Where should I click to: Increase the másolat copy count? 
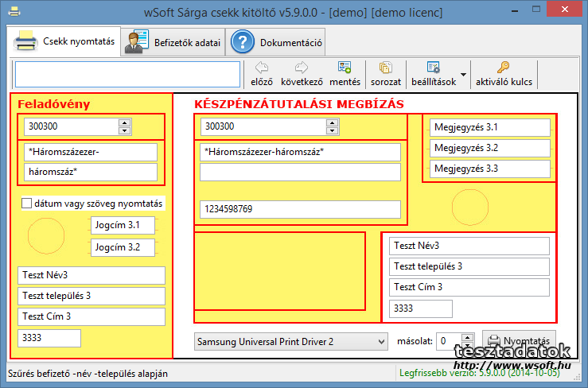click(466, 337)
